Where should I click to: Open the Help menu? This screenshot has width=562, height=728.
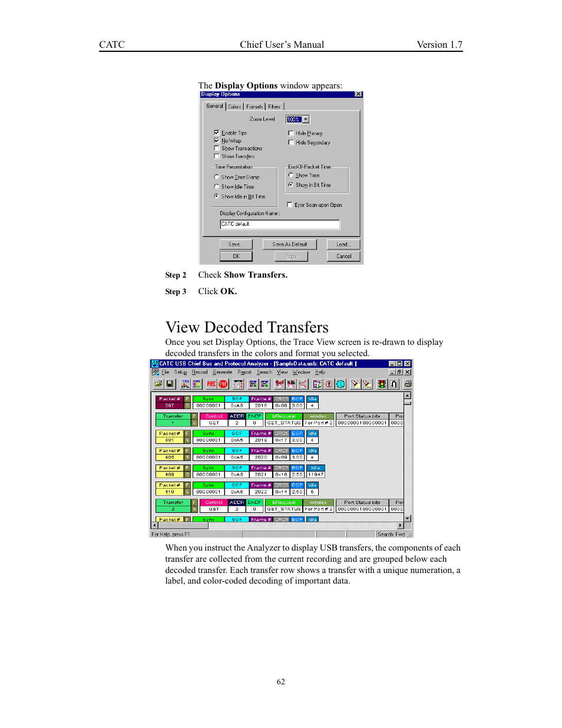click(320, 372)
